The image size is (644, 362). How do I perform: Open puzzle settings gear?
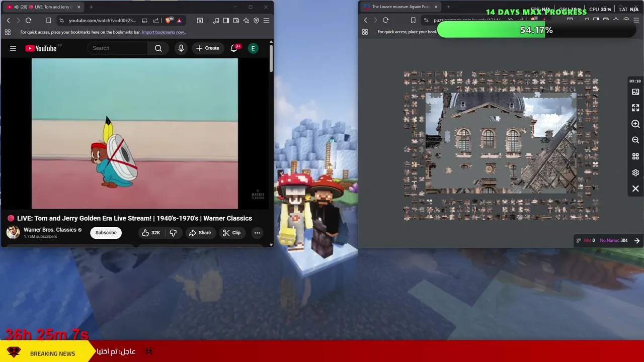pyautogui.click(x=635, y=172)
